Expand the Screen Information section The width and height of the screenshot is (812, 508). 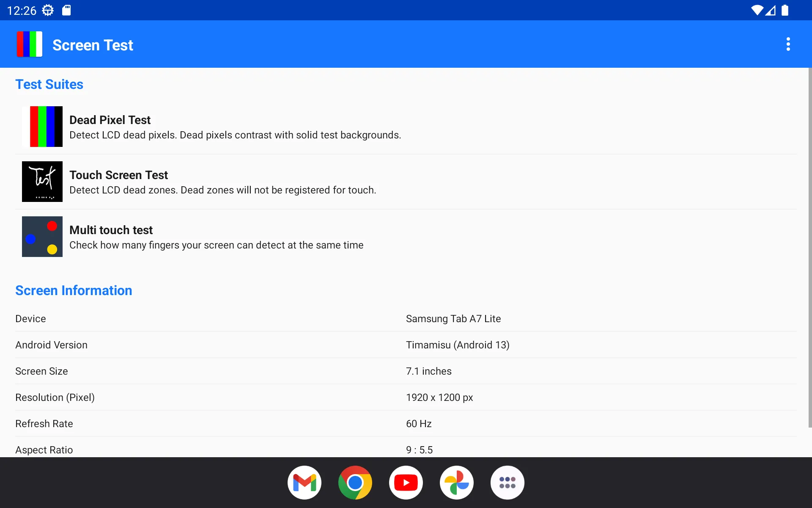(74, 290)
